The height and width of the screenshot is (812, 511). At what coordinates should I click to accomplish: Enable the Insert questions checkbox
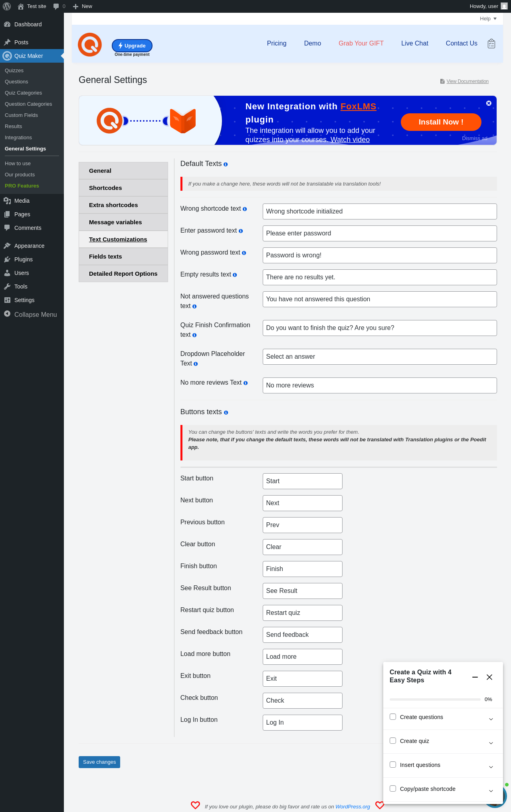pos(393,765)
